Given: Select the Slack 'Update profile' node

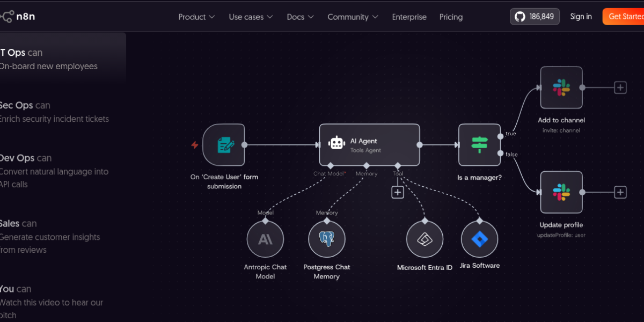Looking at the screenshot, I should click(561, 192).
